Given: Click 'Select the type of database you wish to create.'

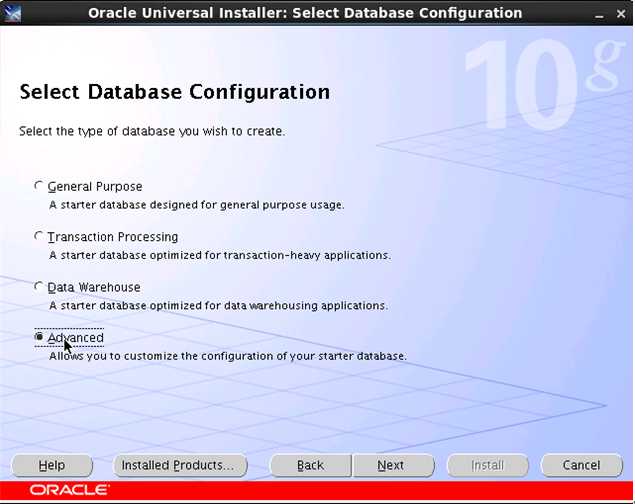Looking at the screenshot, I should (x=152, y=132).
